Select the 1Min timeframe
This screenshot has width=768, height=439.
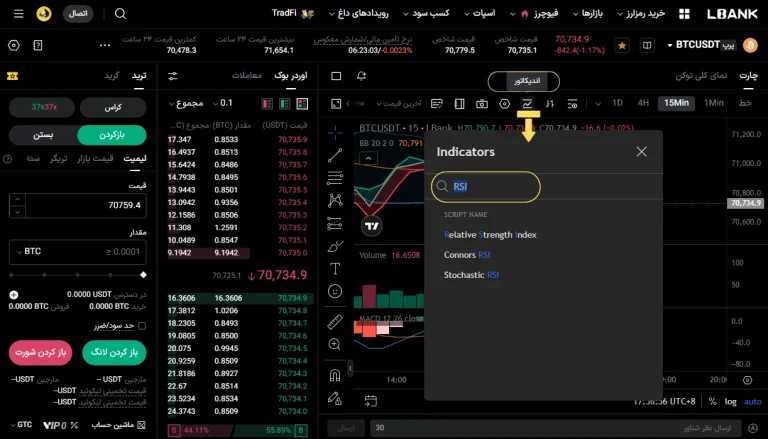tap(714, 103)
